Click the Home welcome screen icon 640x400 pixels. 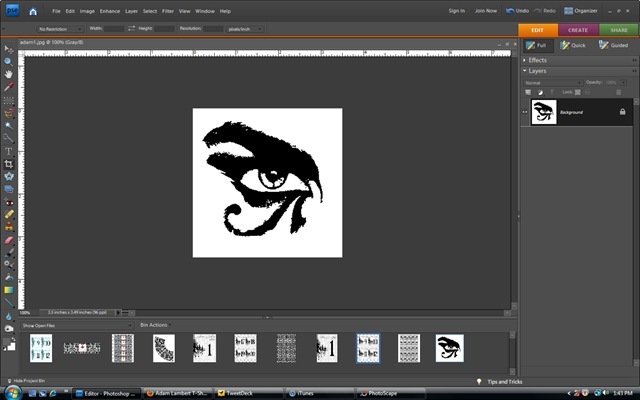pos(33,11)
